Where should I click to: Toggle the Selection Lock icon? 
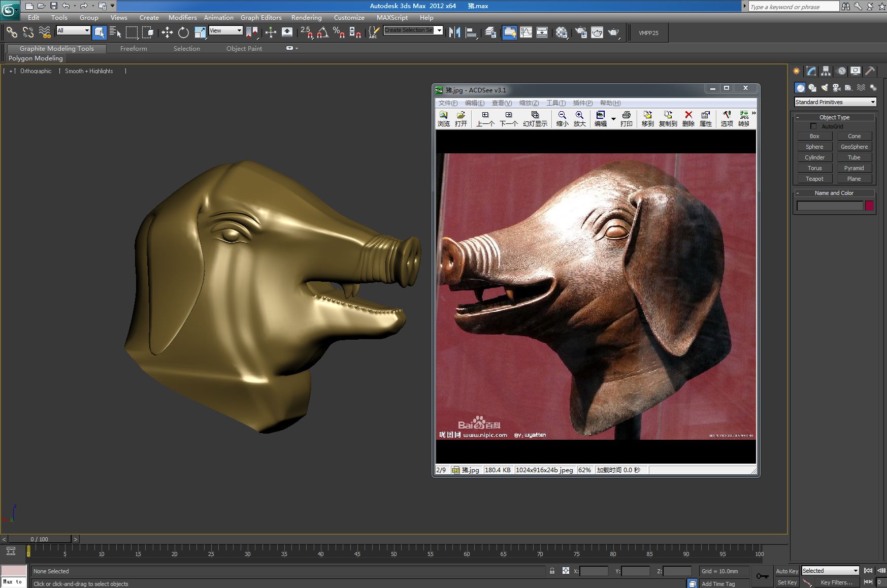coord(552,571)
